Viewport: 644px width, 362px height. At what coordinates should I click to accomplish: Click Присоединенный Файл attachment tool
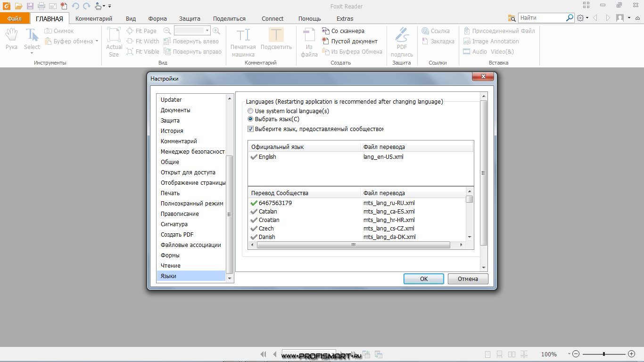(499, 31)
